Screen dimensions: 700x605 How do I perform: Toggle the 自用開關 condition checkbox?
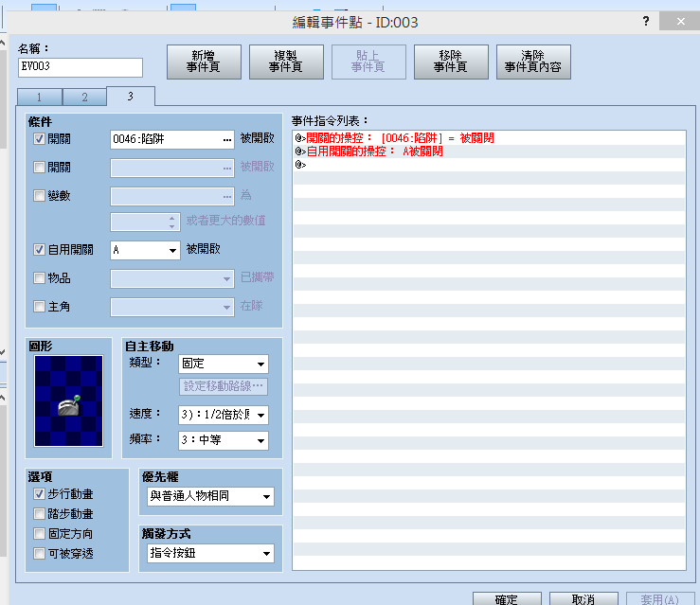coord(39,249)
